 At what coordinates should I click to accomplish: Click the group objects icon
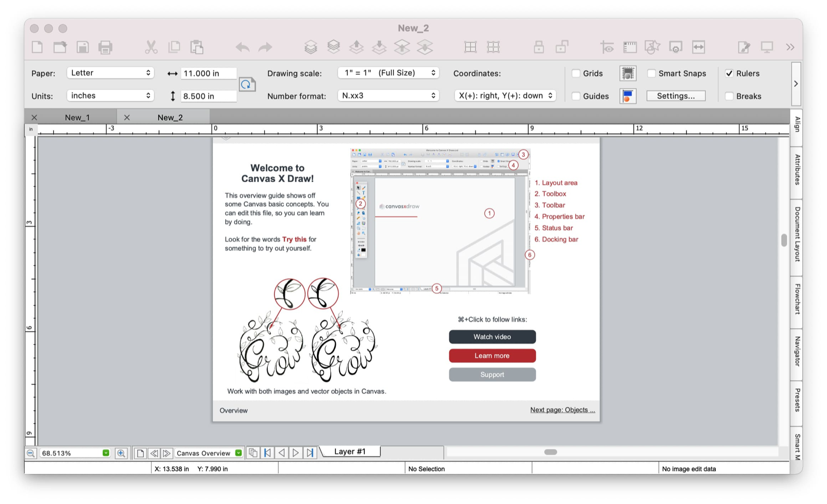point(470,48)
